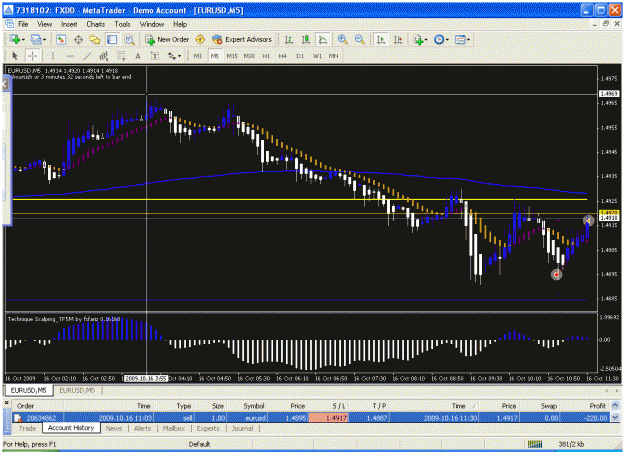Sort orders by Order column header
The height and width of the screenshot is (452, 625).
click(x=26, y=406)
